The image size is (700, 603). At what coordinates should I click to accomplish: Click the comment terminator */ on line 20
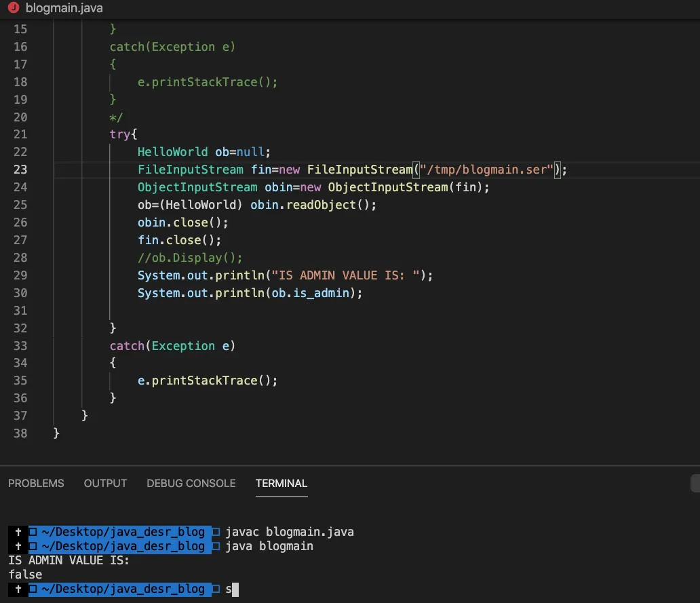(x=116, y=117)
